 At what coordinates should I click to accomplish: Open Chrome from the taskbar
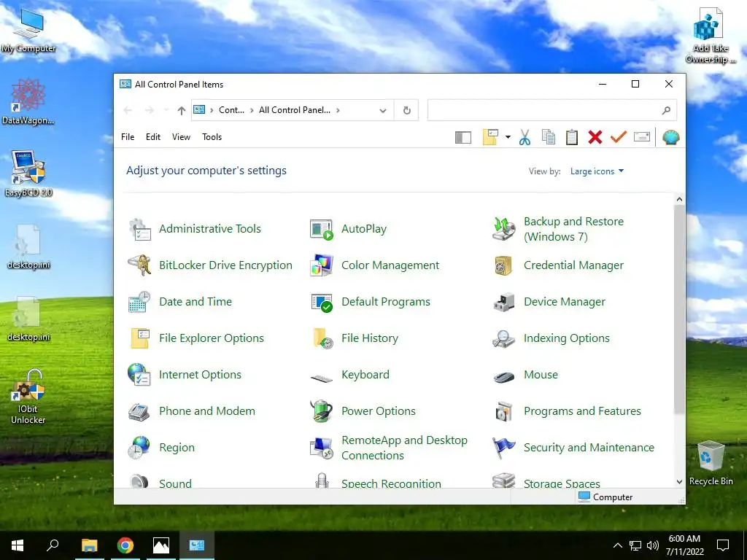point(125,545)
